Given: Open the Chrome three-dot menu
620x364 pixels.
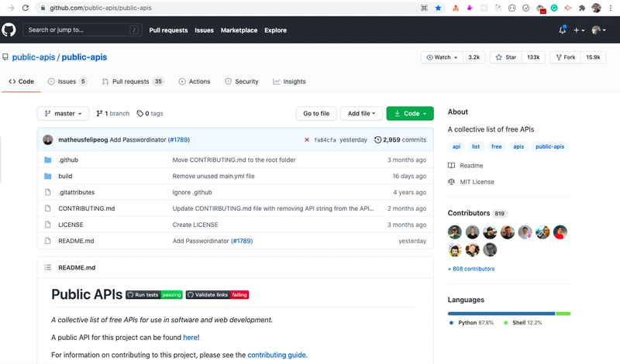Looking at the screenshot, I should tap(611, 8).
